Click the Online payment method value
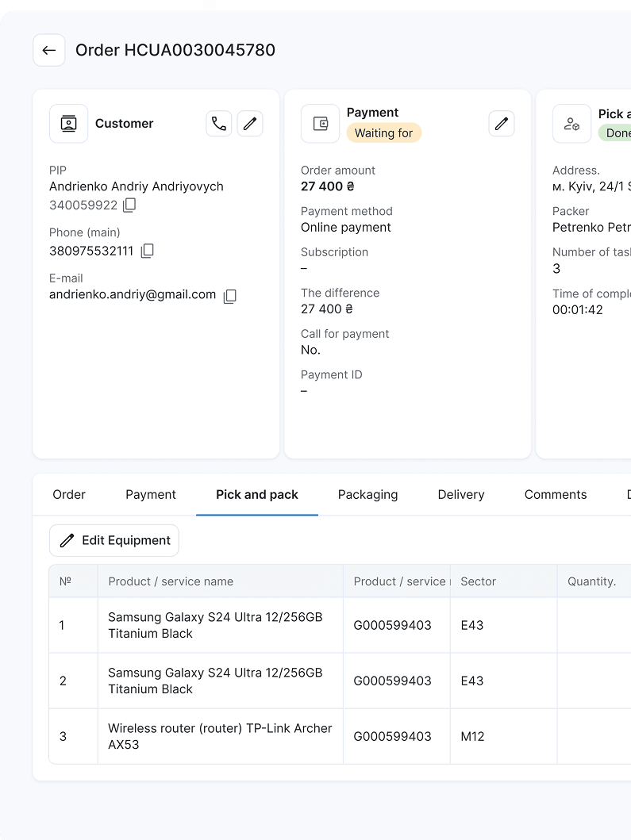631x840 pixels. pos(346,227)
